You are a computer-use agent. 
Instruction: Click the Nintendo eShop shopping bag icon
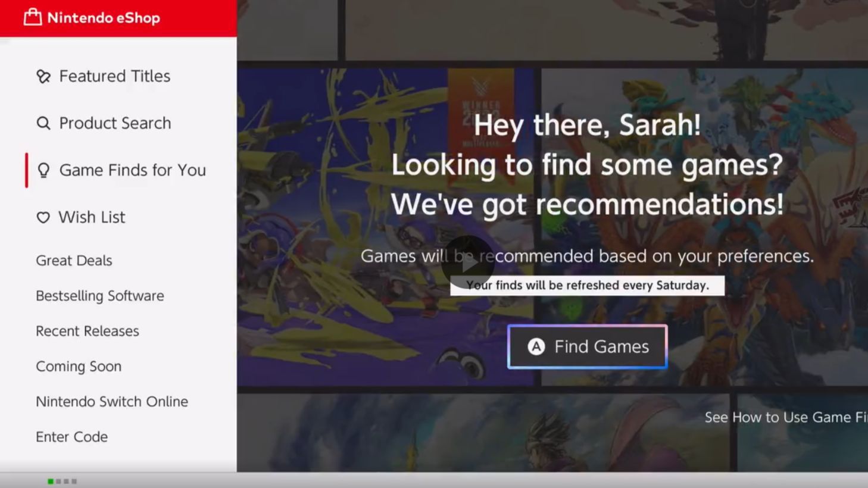[33, 17]
